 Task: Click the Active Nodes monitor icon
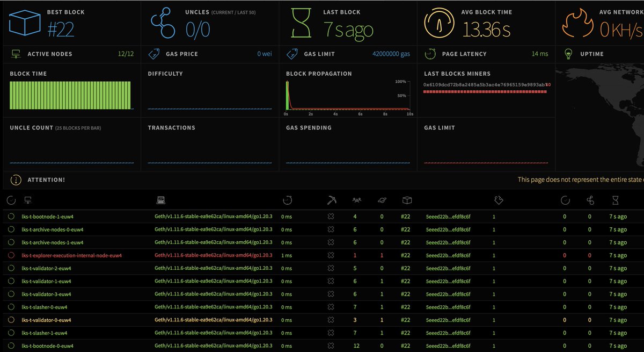(x=16, y=54)
